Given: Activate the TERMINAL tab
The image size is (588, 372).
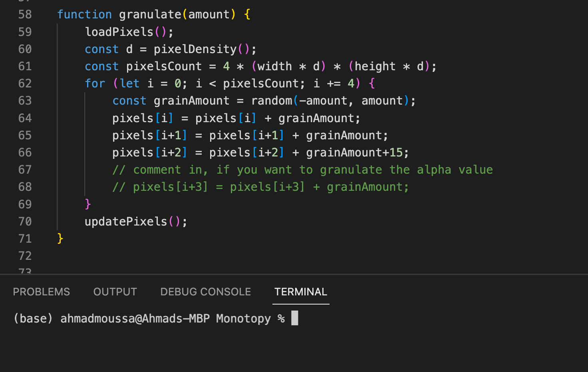Looking at the screenshot, I should pos(300,292).
